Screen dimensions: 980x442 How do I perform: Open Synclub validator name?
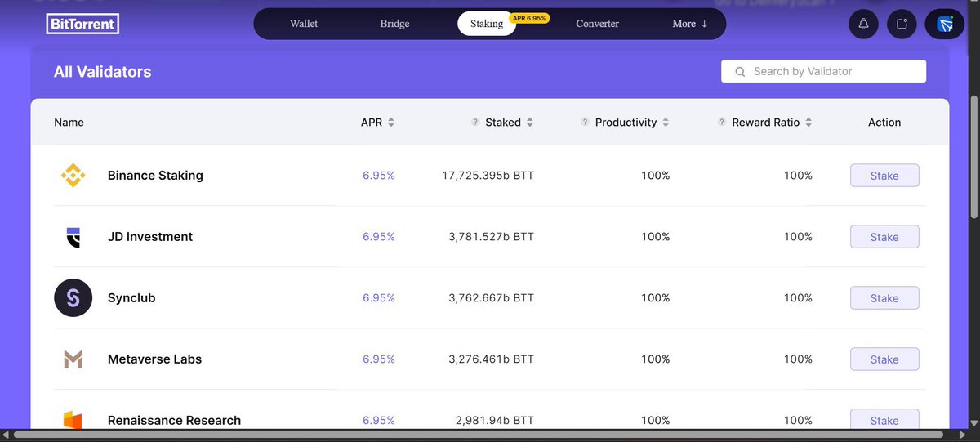(131, 298)
